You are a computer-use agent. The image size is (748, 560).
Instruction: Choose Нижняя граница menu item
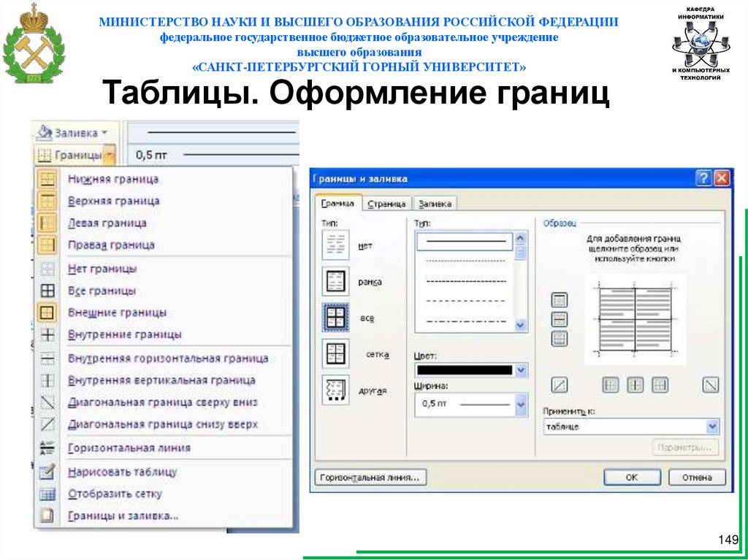tap(163, 180)
